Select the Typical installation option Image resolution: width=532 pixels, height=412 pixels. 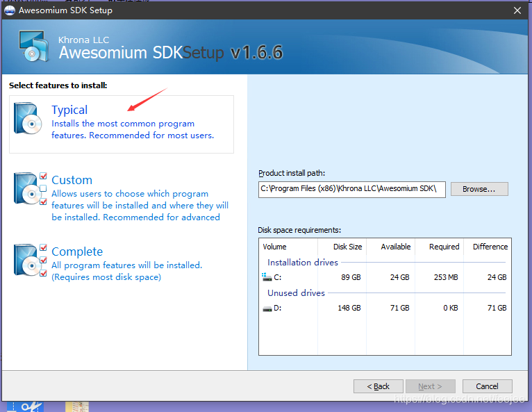tap(121, 124)
